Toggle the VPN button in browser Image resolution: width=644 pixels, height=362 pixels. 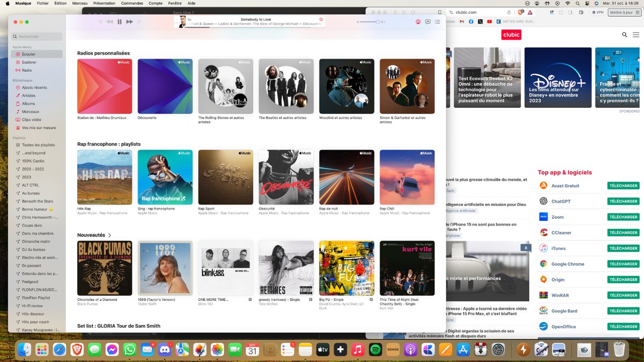tap(597, 12)
